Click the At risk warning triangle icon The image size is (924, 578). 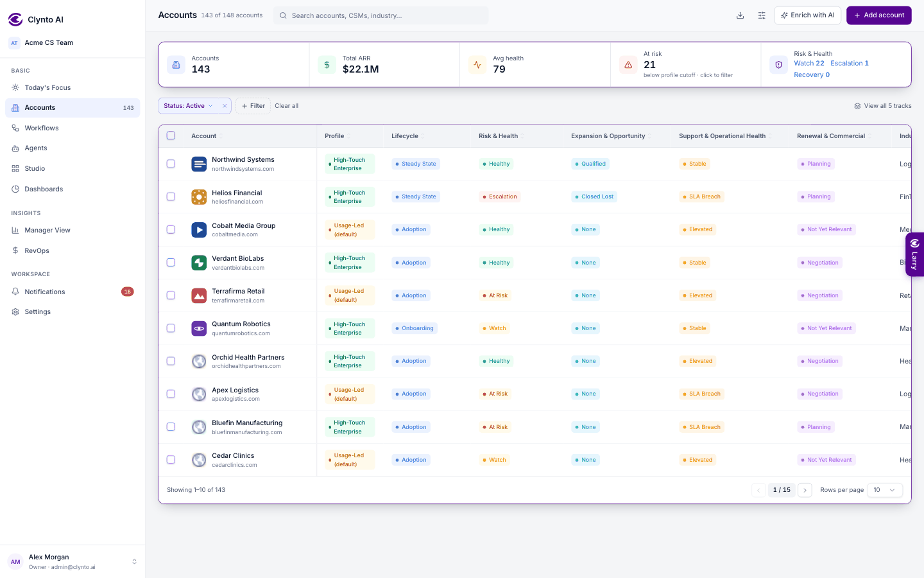pos(628,65)
